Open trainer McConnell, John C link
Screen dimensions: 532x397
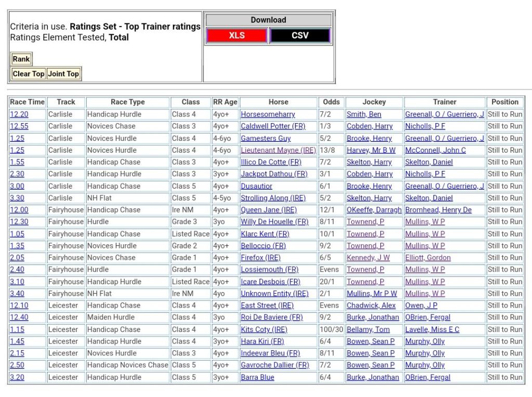click(x=435, y=150)
